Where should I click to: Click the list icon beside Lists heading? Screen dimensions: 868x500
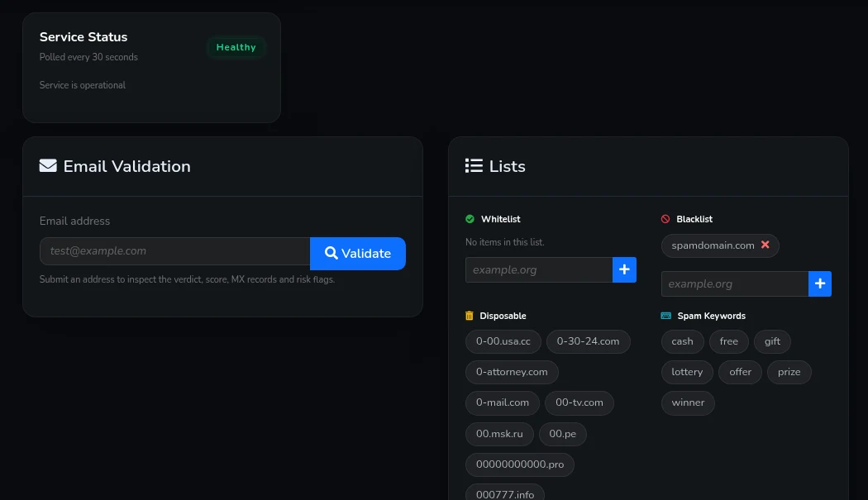pyautogui.click(x=474, y=165)
